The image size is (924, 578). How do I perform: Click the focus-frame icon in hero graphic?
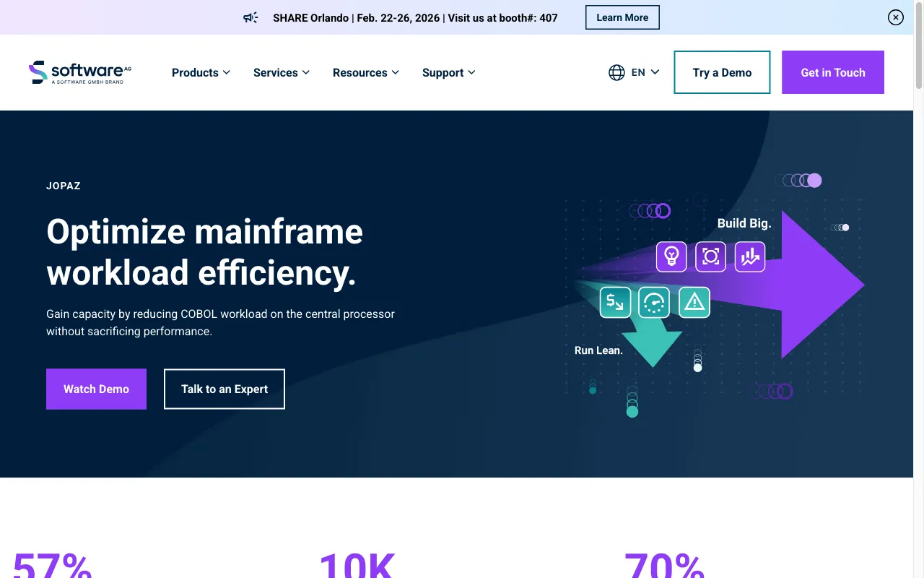(x=710, y=256)
